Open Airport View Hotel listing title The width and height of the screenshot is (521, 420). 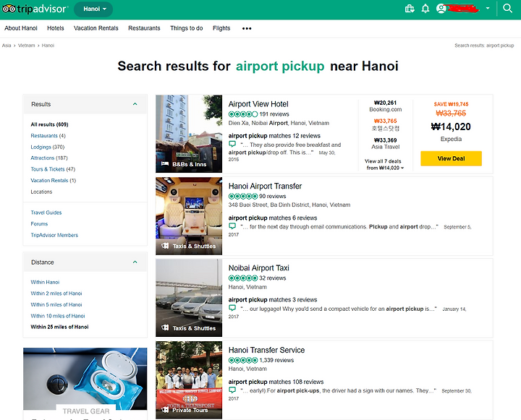click(258, 104)
